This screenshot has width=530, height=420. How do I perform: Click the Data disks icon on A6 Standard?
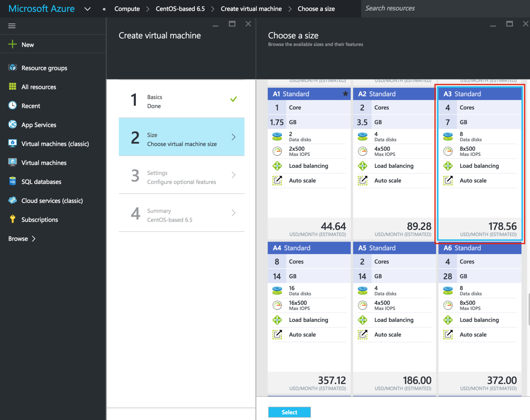[x=448, y=290]
